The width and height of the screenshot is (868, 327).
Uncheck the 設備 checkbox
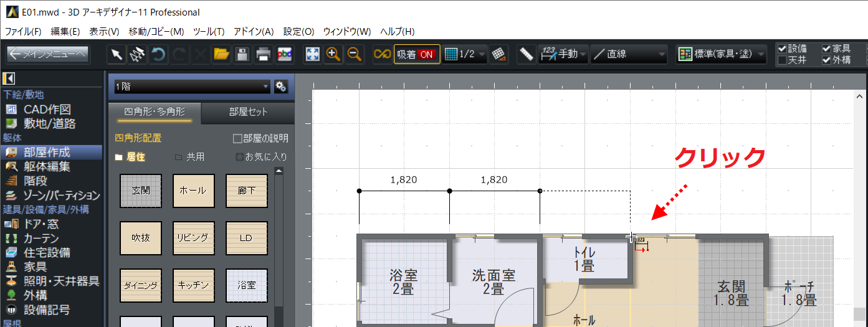(782, 49)
